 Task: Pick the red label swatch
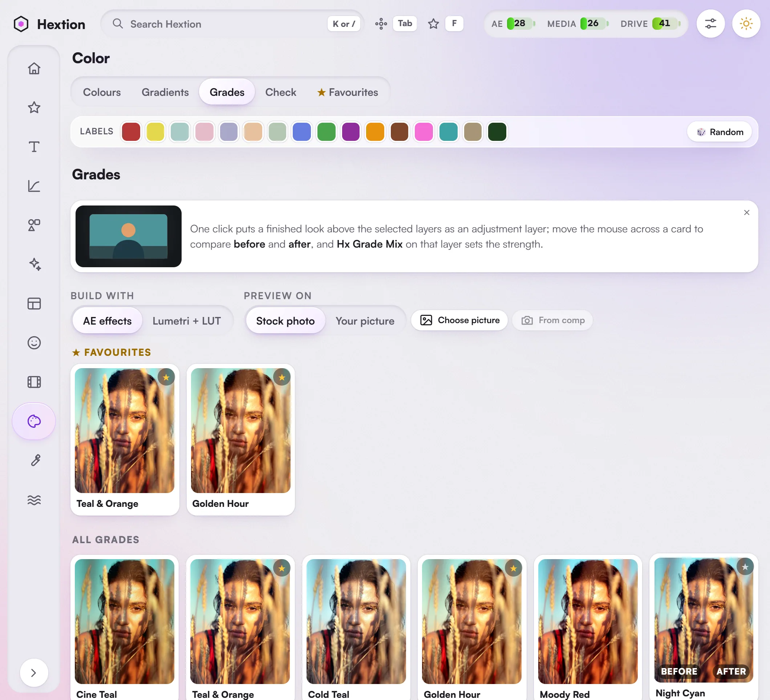131,132
